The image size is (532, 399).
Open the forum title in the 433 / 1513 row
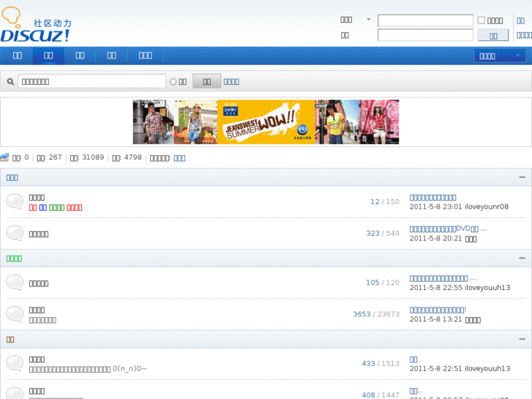click(x=37, y=359)
